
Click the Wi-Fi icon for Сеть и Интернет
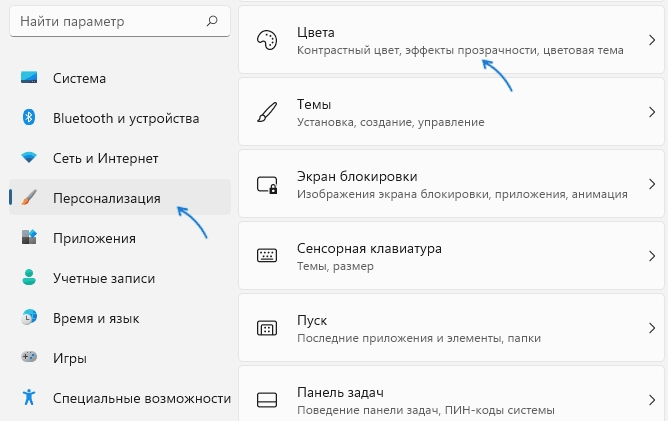tap(29, 158)
